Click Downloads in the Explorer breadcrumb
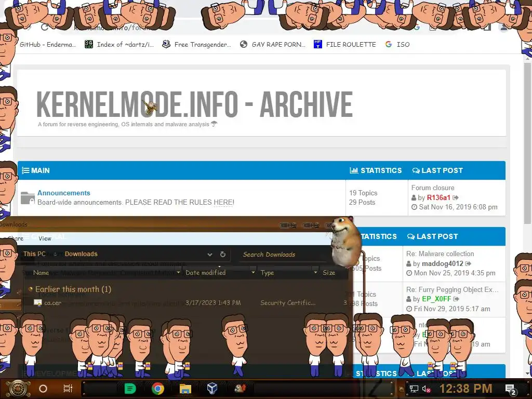 (81, 254)
